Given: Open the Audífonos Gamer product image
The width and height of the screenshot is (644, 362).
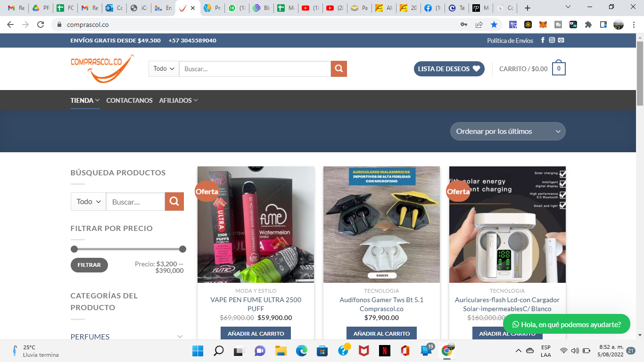Looking at the screenshot, I should tap(381, 224).
